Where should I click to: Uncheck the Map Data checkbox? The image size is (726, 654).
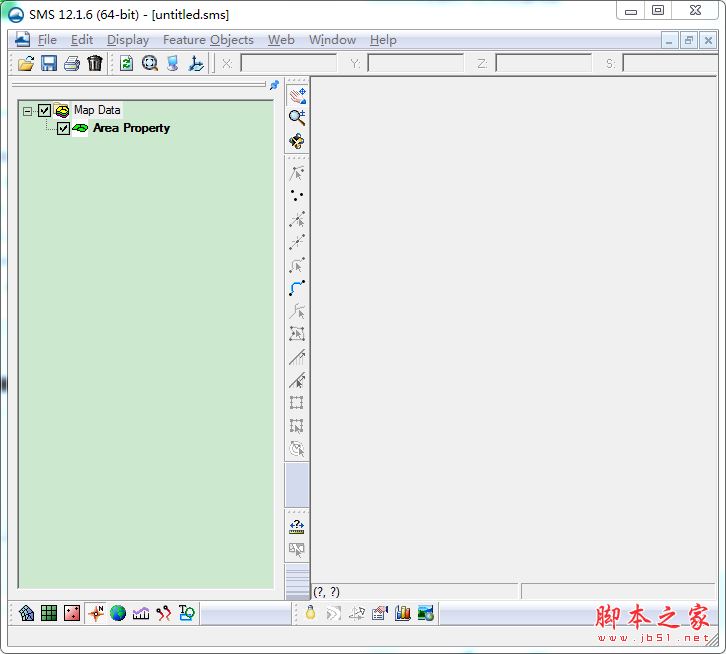click(44, 110)
